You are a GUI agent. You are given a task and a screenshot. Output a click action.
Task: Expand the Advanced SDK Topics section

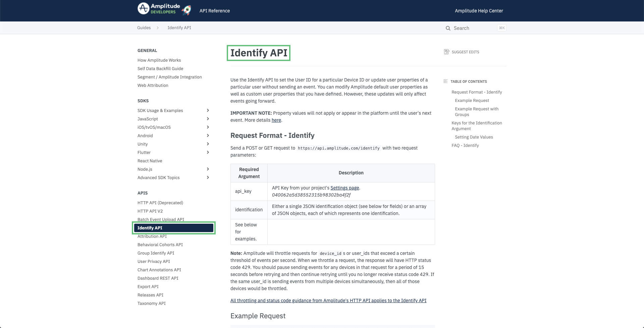click(x=208, y=177)
